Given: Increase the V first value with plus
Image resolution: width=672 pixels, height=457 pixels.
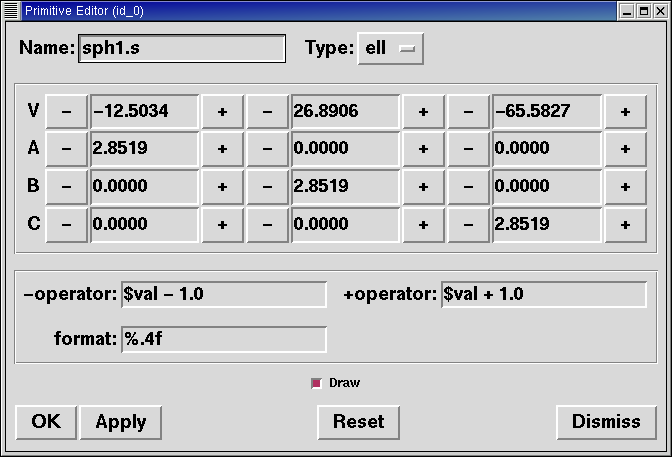Looking at the screenshot, I should [x=222, y=111].
